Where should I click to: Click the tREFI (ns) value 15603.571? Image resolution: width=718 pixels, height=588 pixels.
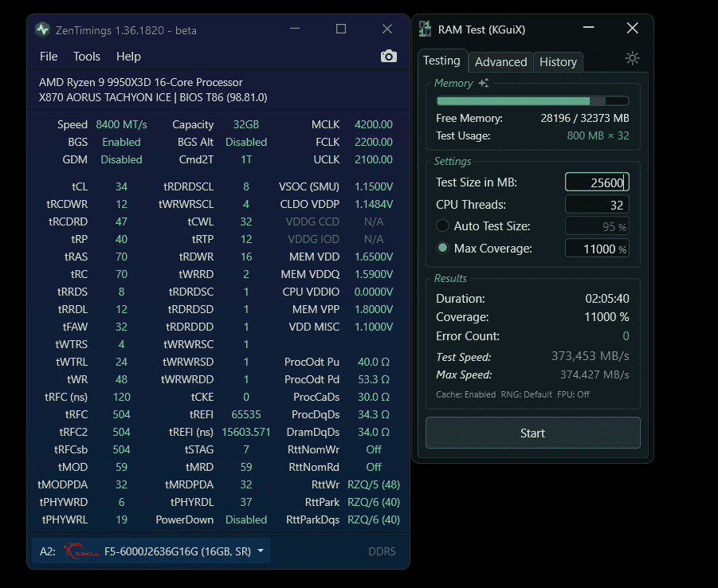click(x=246, y=432)
